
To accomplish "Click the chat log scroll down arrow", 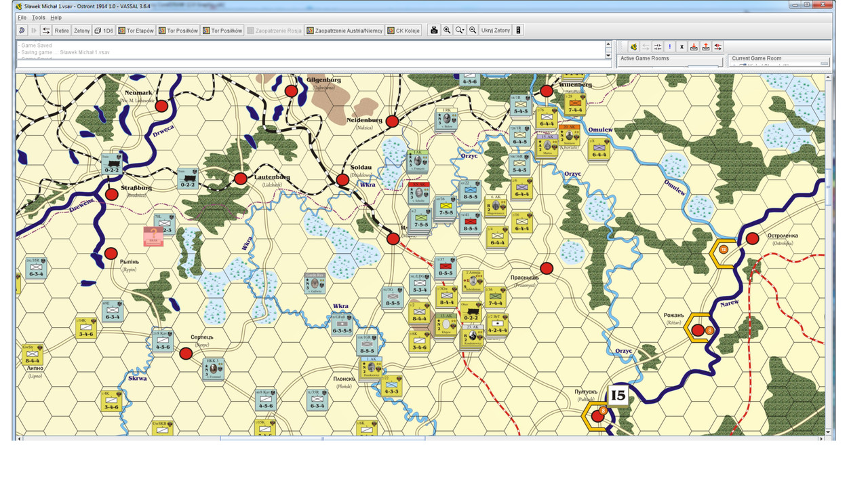I will pos(608,56).
